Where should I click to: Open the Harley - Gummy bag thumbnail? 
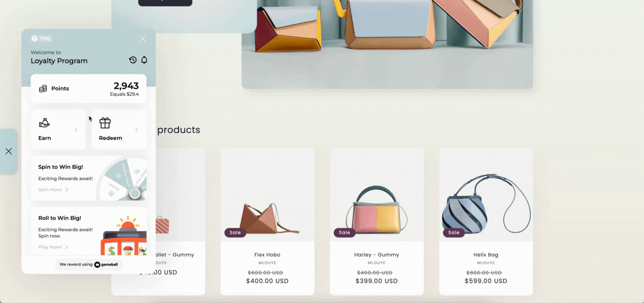(x=377, y=195)
